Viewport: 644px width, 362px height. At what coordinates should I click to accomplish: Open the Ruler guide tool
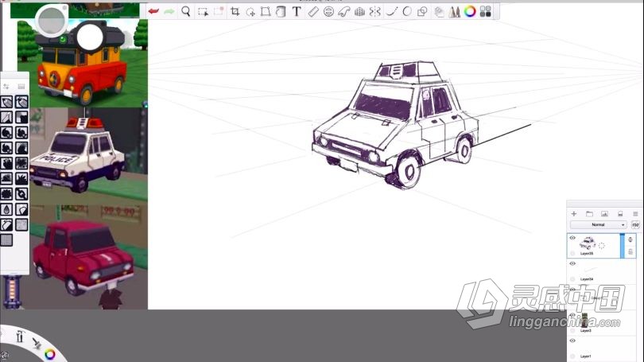312,12
